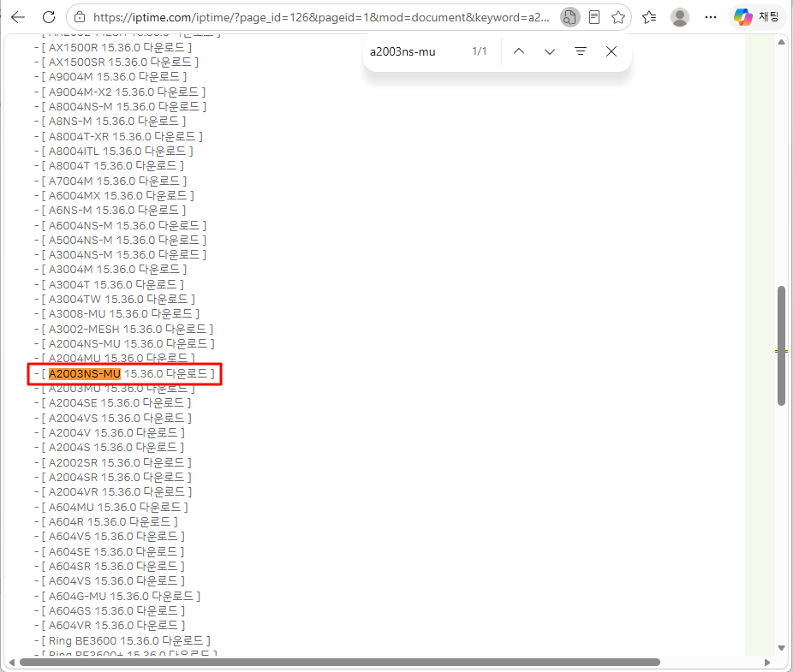The image size is (793, 672).
Task: Click the horizontal scrollbar thumb
Action: click(x=340, y=663)
